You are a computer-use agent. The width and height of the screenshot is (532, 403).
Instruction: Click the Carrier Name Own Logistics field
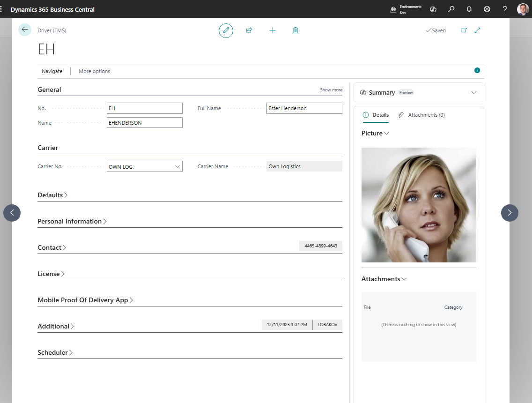[304, 166]
